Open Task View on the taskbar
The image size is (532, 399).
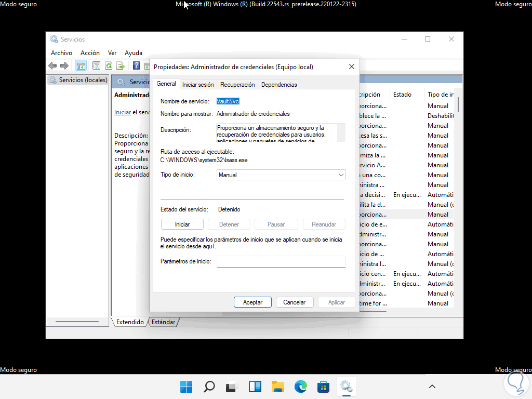pyautogui.click(x=232, y=387)
